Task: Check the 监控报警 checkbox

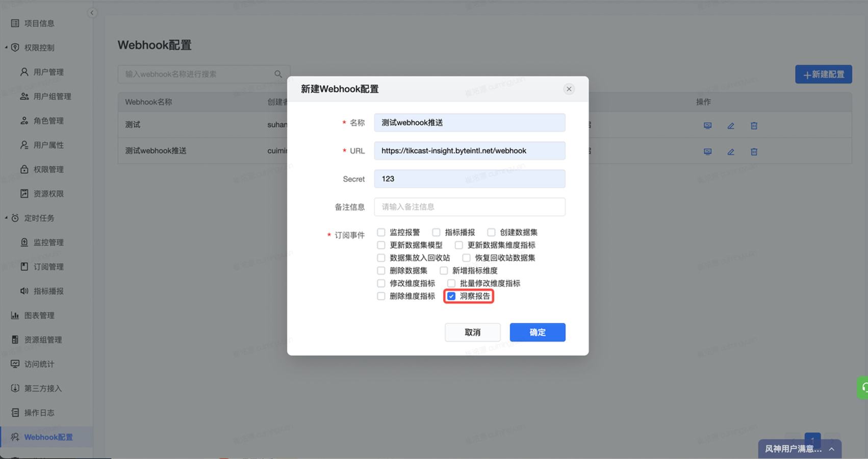Action: click(x=381, y=233)
